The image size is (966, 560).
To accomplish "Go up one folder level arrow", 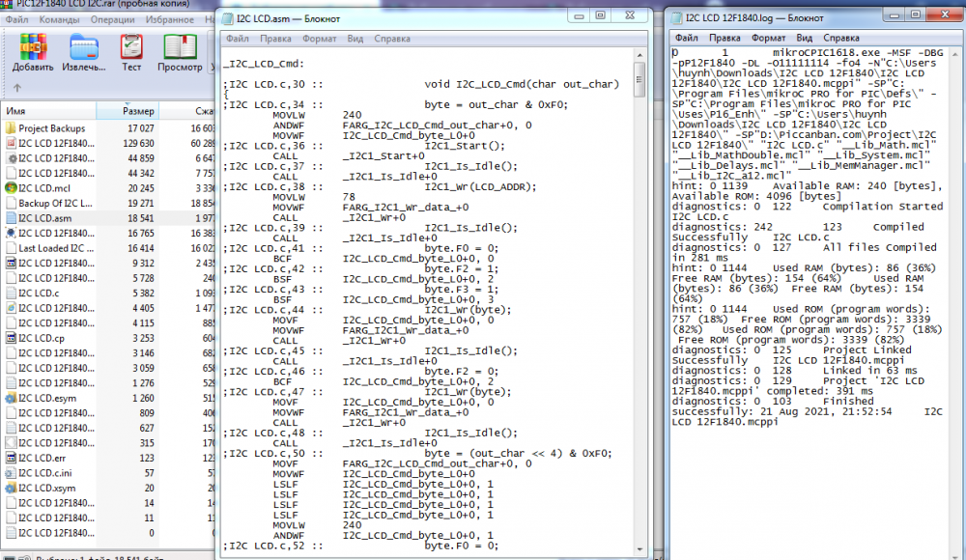I will pyautogui.click(x=16, y=88).
